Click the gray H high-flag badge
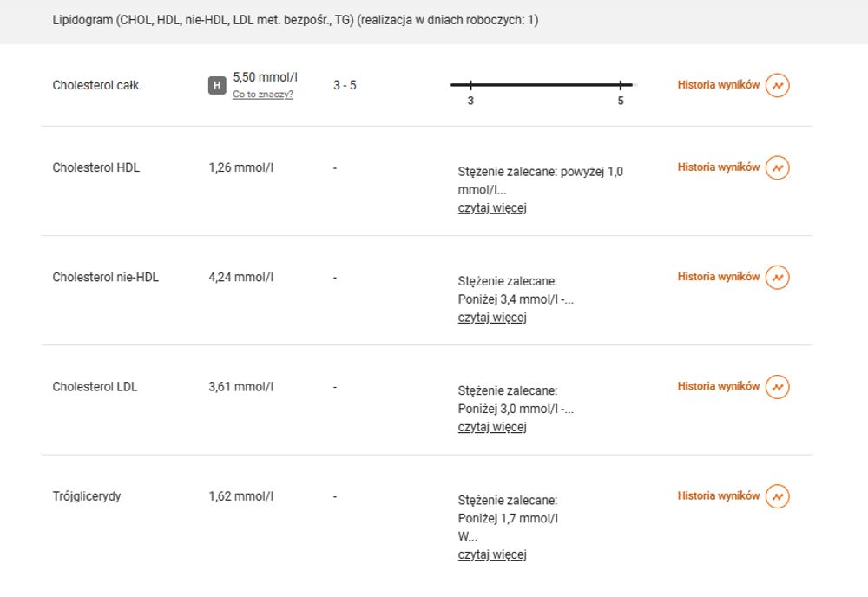868x597 pixels. click(x=217, y=85)
